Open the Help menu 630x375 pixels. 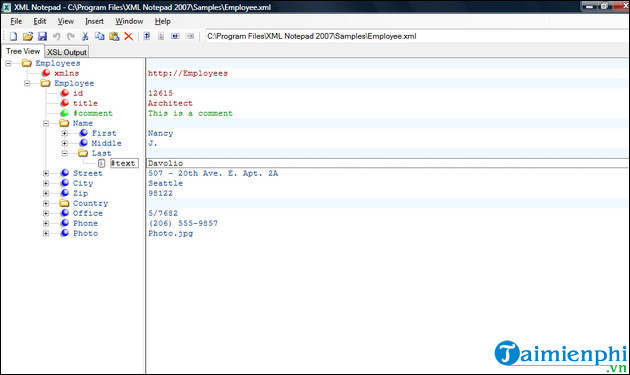coord(163,21)
